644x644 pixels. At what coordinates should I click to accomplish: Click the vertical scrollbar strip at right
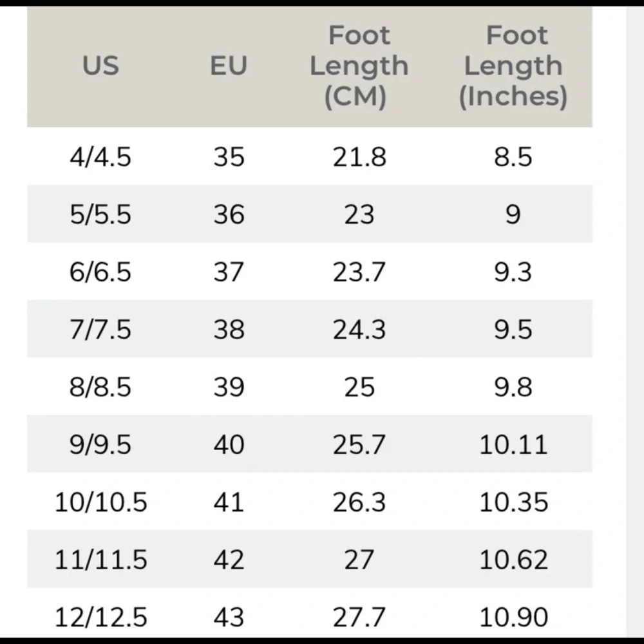(x=634, y=322)
